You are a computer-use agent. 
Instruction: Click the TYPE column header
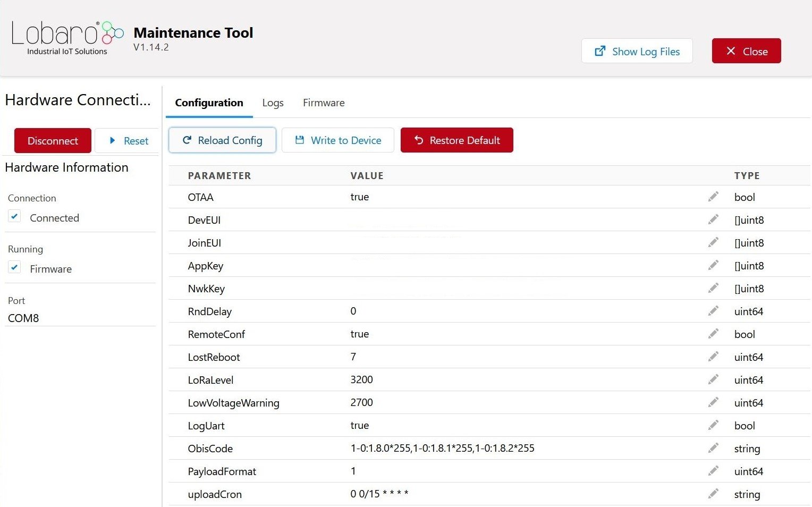click(747, 175)
